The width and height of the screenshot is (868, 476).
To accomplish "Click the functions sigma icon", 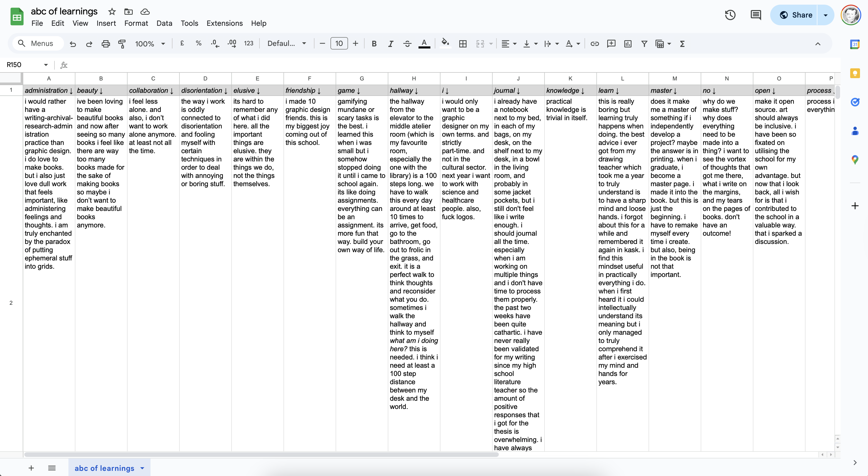I will (682, 44).
